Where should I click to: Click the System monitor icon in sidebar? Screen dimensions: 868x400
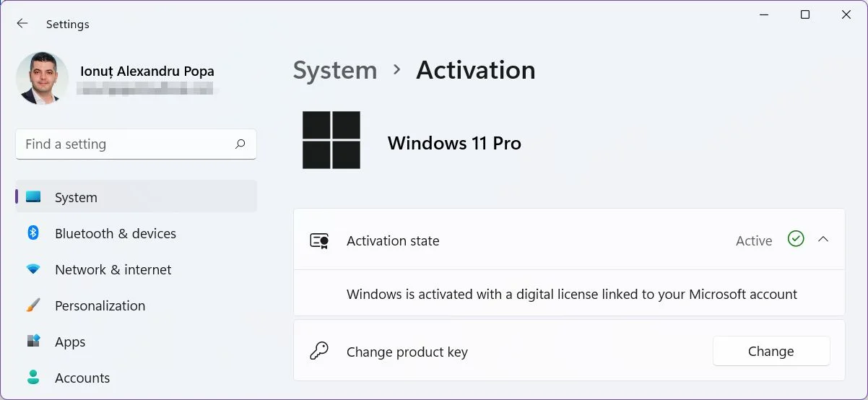(33, 197)
